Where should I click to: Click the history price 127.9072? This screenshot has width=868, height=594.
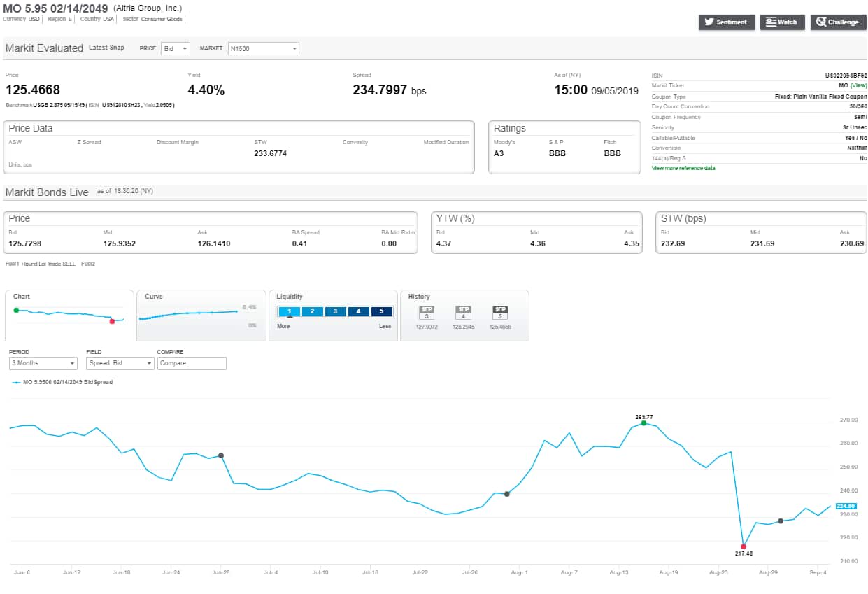click(x=426, y=327)
